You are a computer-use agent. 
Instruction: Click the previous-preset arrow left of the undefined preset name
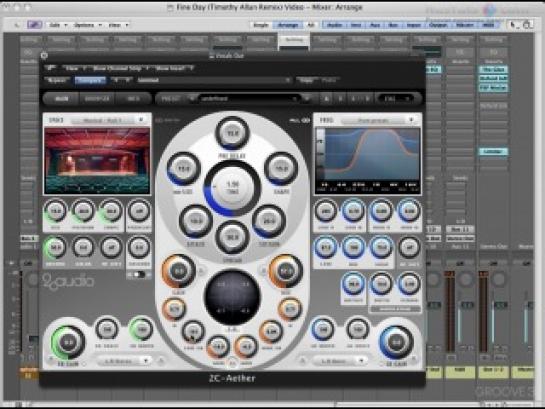(192, 99)
